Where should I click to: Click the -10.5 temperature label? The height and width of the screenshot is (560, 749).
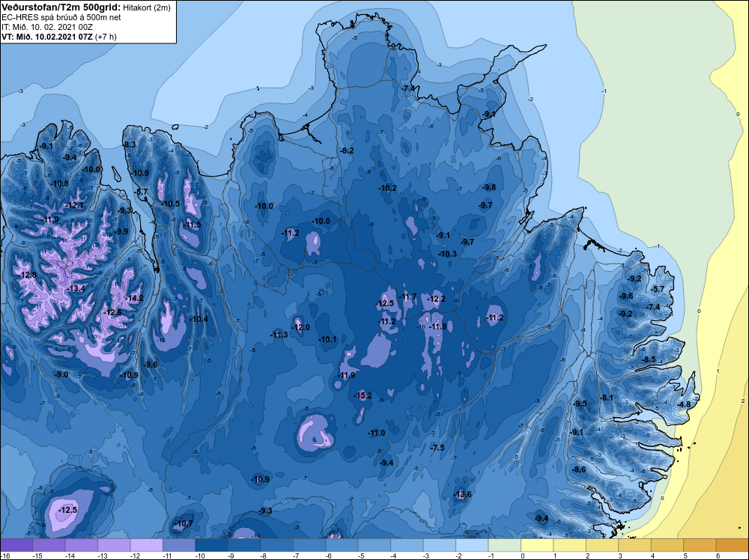(171, 204)
